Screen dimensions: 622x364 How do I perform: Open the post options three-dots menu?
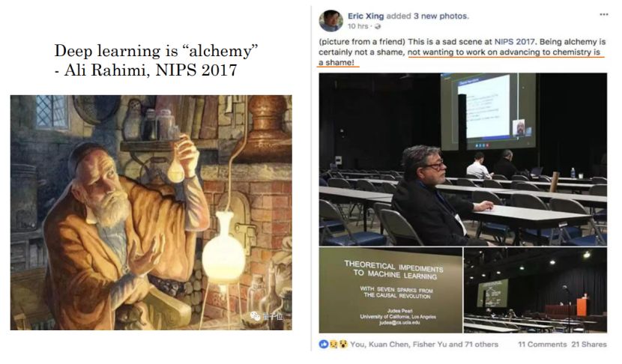coord(604,14)
